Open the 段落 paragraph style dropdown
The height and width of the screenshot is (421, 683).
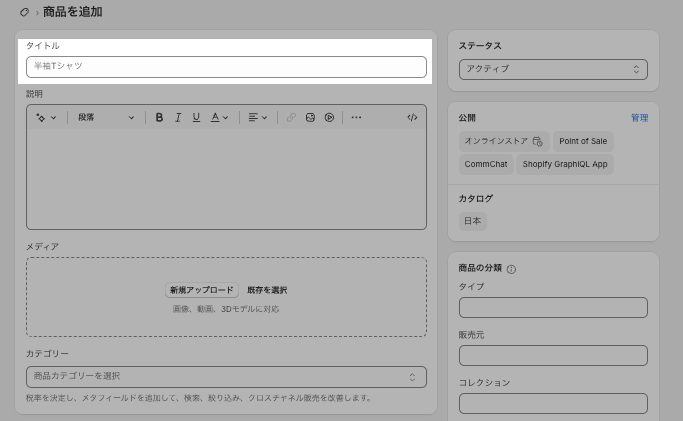106,118
